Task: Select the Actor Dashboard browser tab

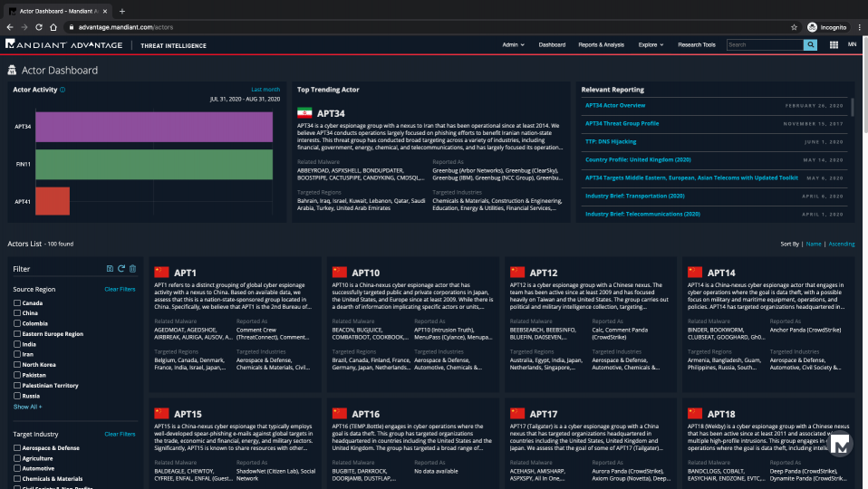Action: pos(58,11)
